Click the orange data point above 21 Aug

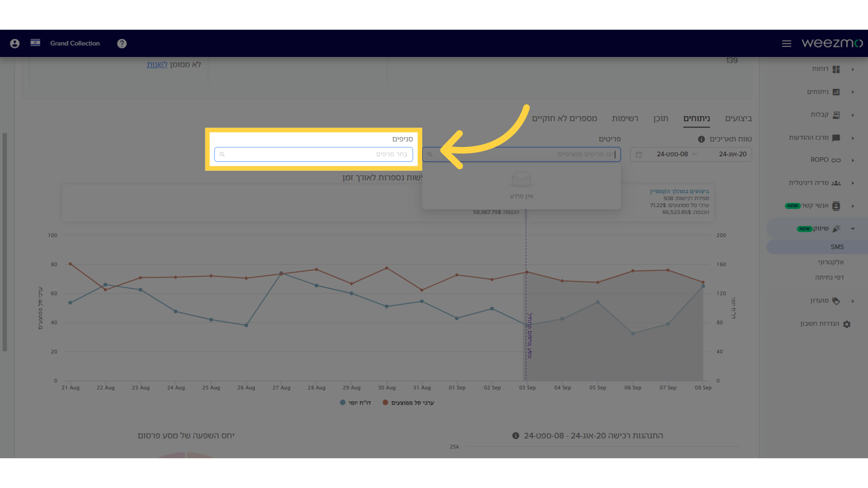pos(70,263)
